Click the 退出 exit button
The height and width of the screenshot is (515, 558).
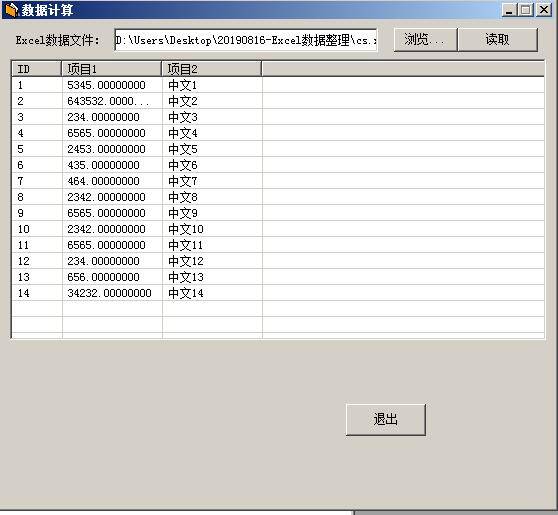pyautogui.click(x=386, y=419)
